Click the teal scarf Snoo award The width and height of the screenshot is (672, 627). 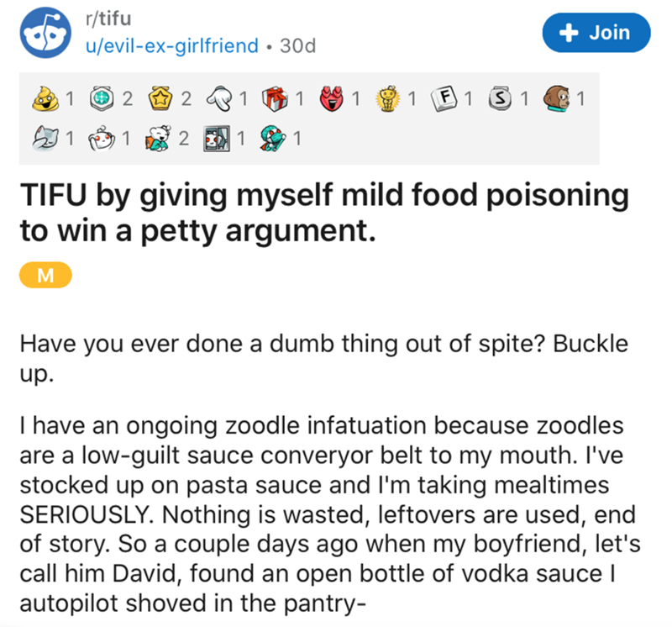(272, 138)
